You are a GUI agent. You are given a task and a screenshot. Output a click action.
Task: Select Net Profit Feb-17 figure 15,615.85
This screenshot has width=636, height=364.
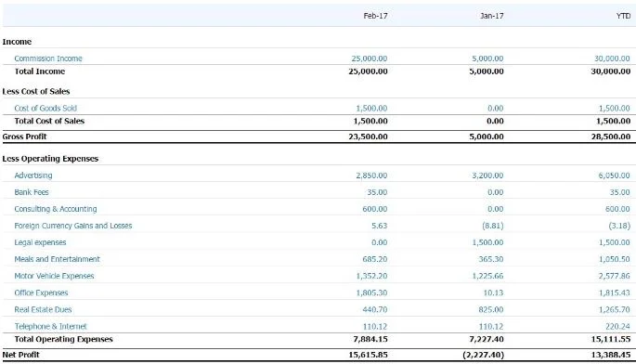[368, 355]
